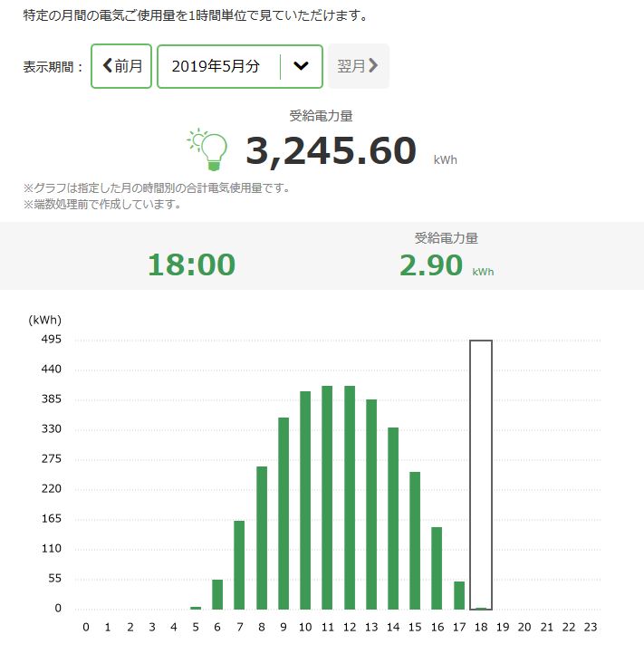Click the 440 y-axis label
The height and width of the screenshot is (663, 644).
coord(52,370)
